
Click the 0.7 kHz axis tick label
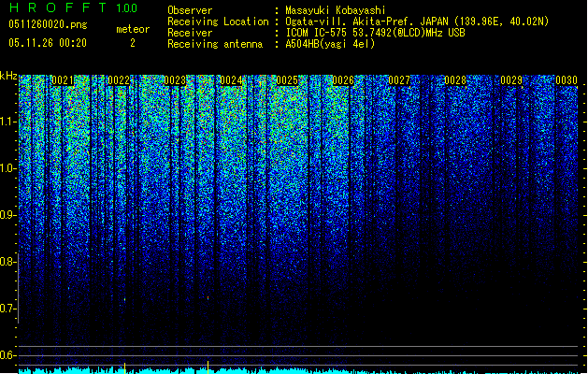click(8, 309)
